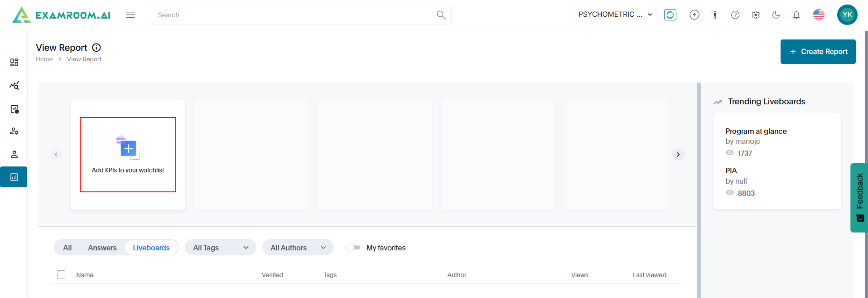Click the hamburger menu icon
The height and width of the screenshot is (298, 868).
coord(130,15)
